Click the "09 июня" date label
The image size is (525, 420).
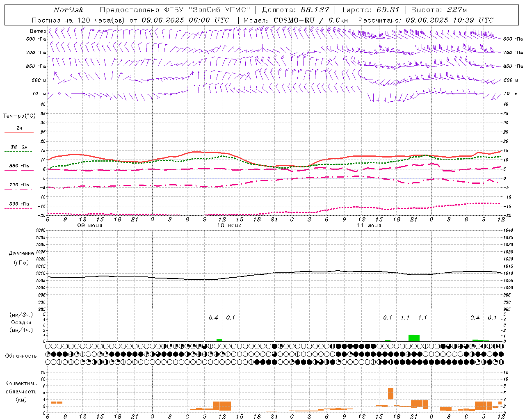click(90, 226)
